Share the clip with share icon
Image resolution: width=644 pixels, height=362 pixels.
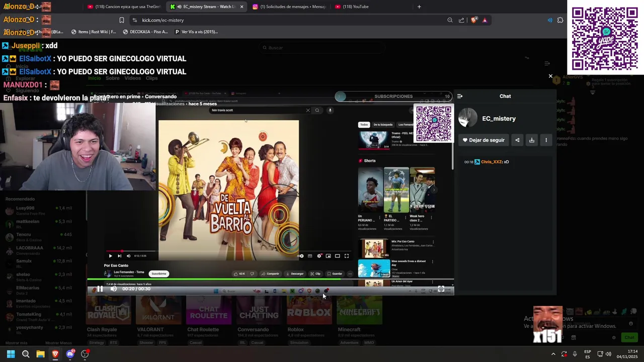coord(517,140)
